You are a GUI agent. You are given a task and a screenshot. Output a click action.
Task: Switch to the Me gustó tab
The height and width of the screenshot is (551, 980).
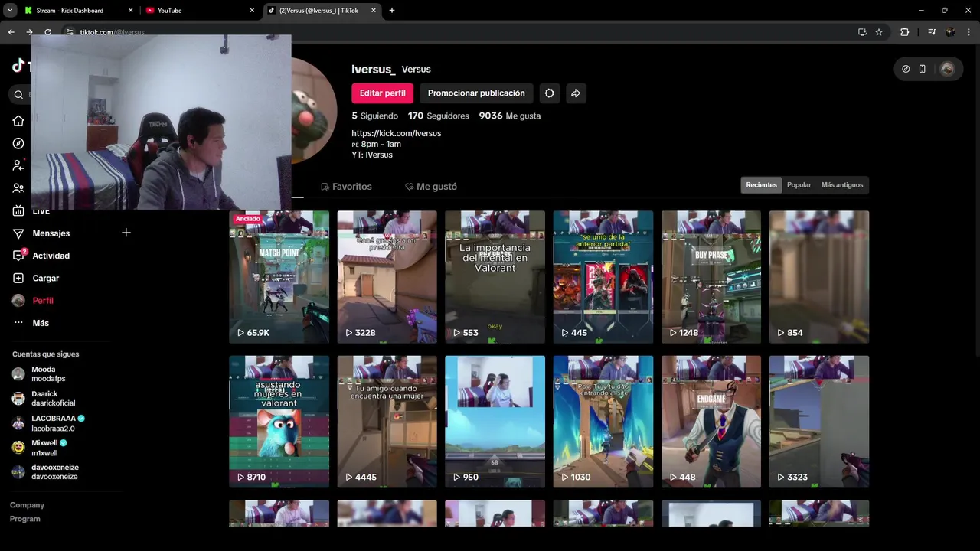point(431,187)
